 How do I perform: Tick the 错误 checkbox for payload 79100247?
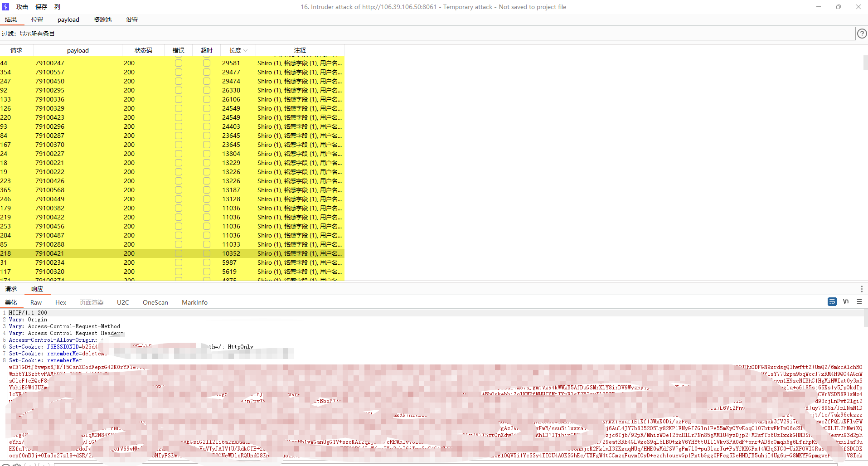(179, 63)
